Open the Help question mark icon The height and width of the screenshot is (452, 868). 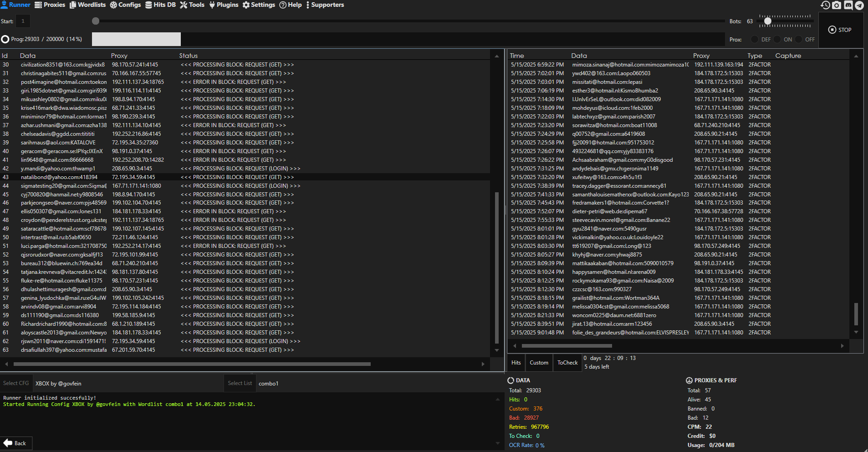coord(283,5)
